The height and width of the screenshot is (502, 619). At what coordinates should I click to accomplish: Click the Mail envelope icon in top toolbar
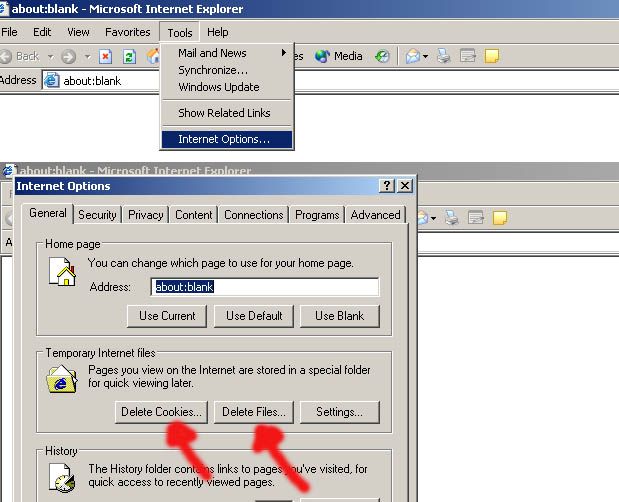413,56
